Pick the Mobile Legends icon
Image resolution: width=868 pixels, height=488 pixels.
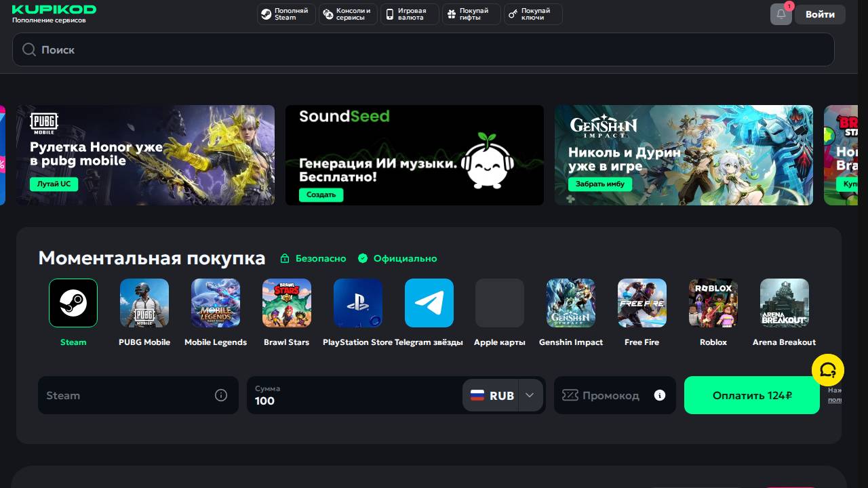click(x=216, y=303)
